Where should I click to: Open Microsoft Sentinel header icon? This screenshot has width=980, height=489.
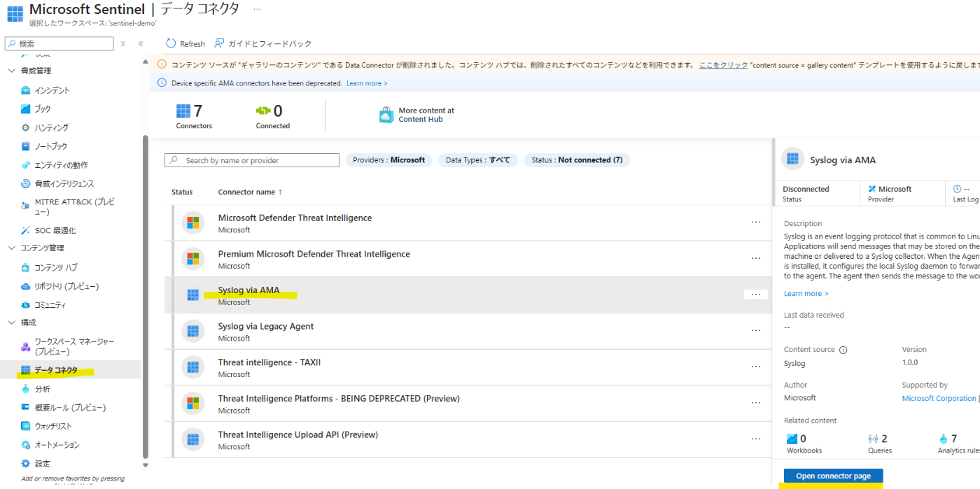click(x=15, y=14)
